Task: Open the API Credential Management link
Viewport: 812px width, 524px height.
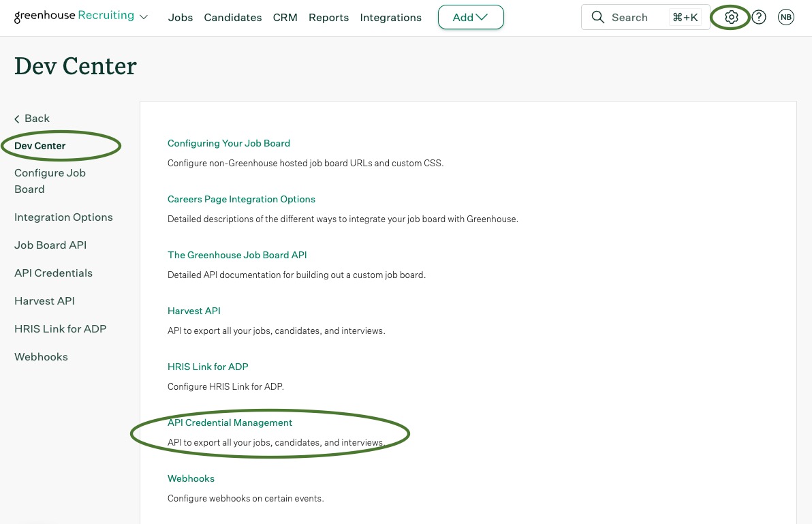Action: [230, 422]
